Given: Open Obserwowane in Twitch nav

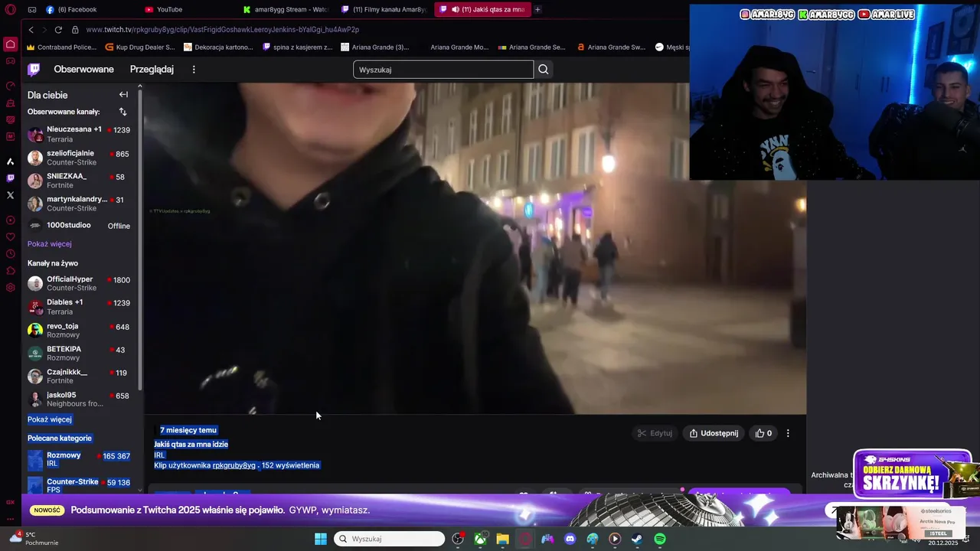Looking at the screenshot, I should [x=83, y=70].
